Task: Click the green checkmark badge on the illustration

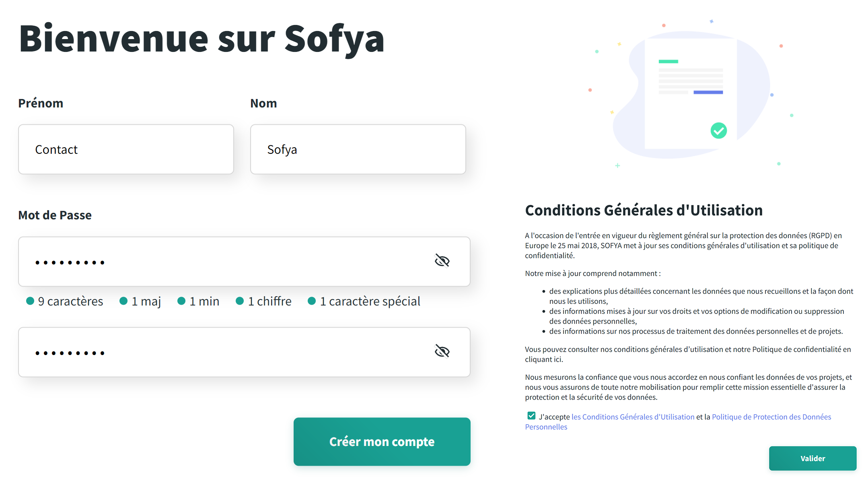Action: coord(718,130)
